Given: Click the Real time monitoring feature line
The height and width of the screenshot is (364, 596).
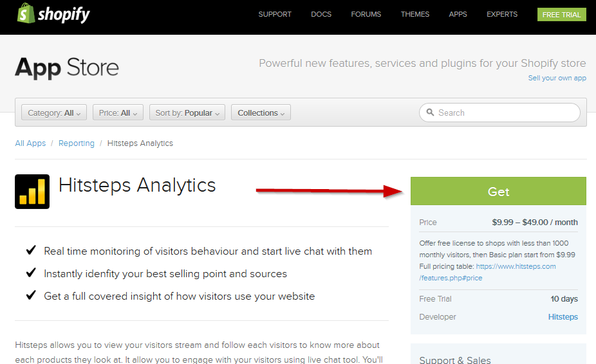Looking at the screenshot, I should (207, 251).
